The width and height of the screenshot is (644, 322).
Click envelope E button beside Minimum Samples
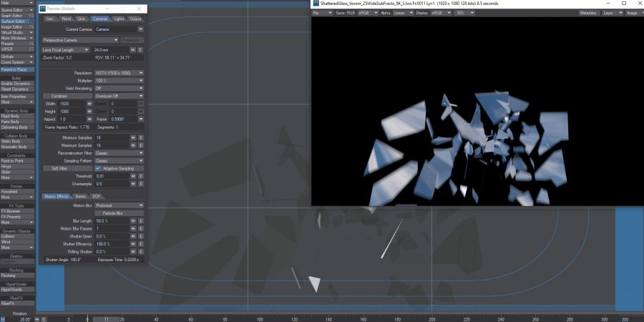click(x=140, y=137)
